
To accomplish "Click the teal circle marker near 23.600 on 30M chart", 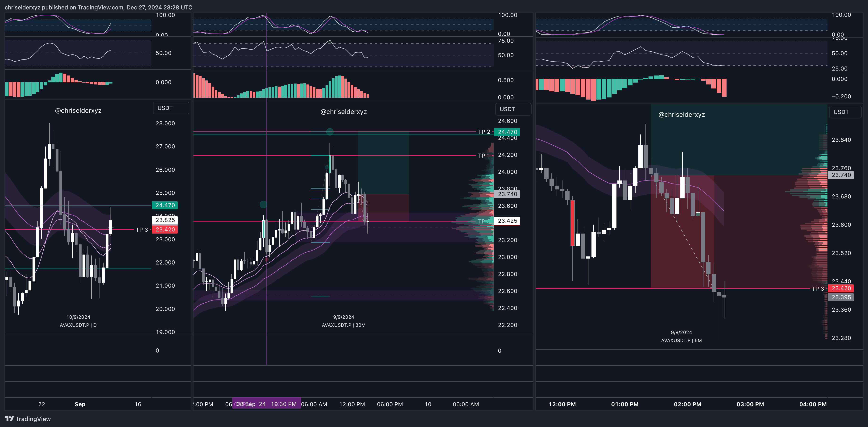I will tap(264, 204).
